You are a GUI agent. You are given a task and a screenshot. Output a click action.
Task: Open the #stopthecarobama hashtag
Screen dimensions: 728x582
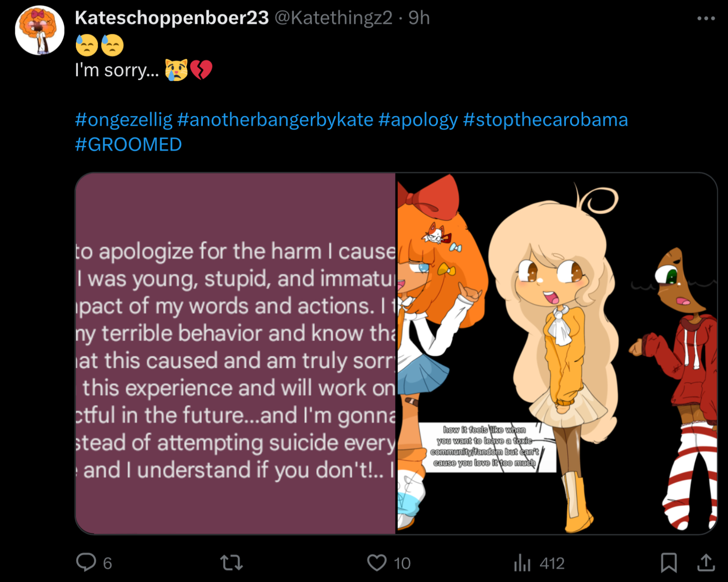click(x=545, y=120)
